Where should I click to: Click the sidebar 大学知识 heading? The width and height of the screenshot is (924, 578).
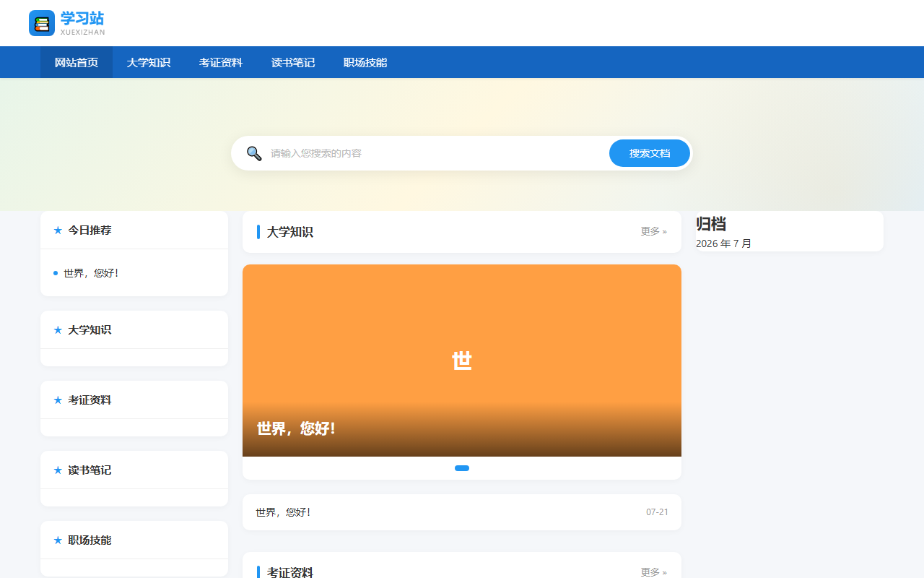coord(90,330)
